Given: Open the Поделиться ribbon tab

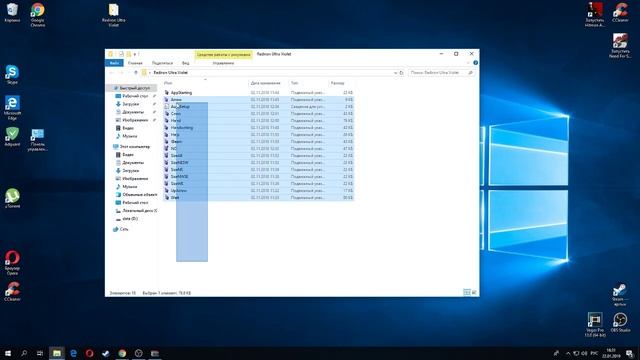Looking at the screenshot, I should tap(162, 63).
